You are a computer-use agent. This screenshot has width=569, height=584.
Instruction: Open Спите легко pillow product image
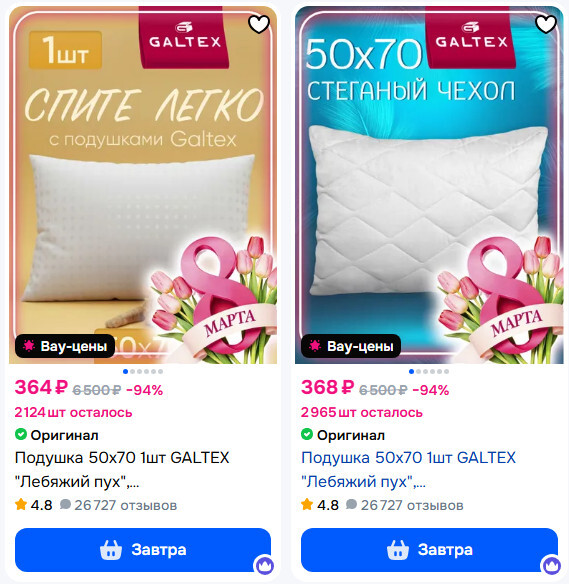click(x=143, y=185)
